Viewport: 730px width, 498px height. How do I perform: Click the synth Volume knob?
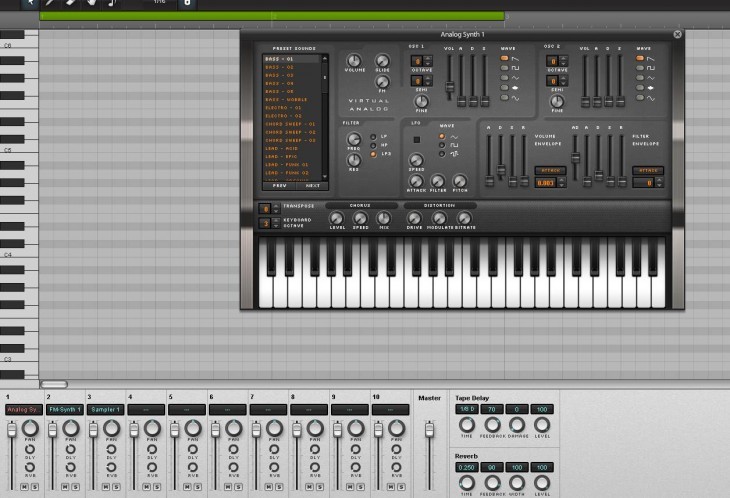click(354, 61)
